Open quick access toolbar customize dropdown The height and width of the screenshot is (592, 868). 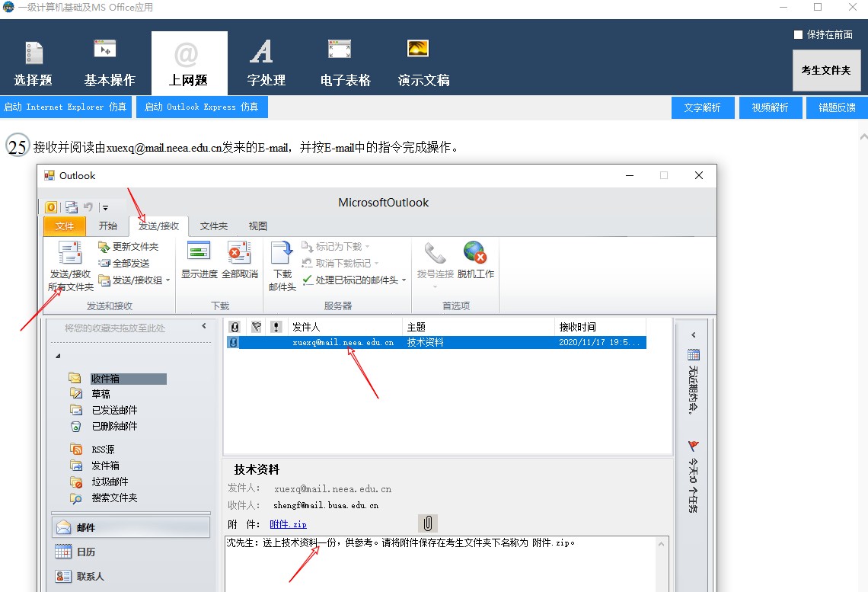point(105,208)
